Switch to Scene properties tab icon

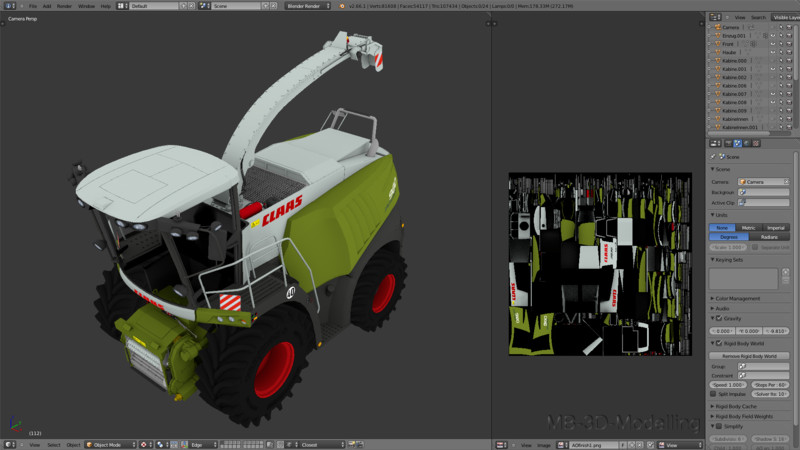click(738, 143)
